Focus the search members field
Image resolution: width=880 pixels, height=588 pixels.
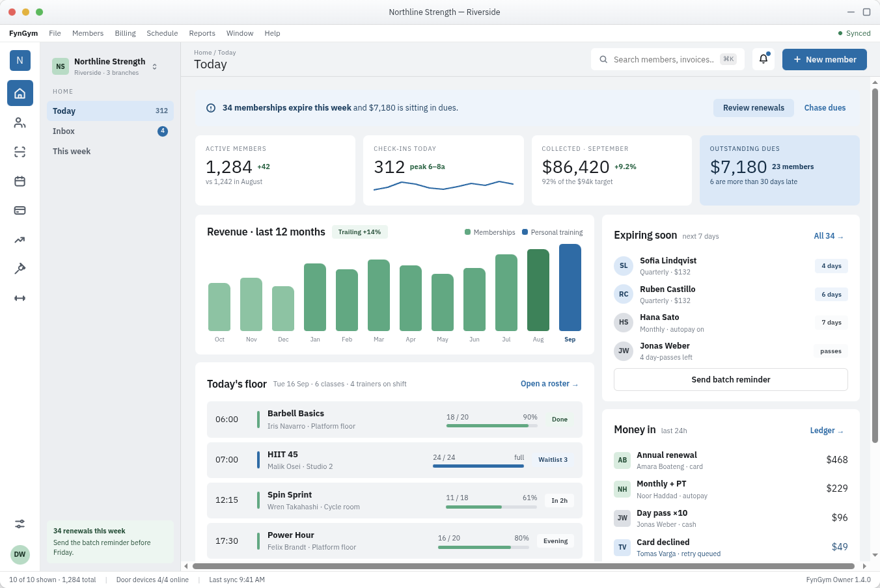668,59
